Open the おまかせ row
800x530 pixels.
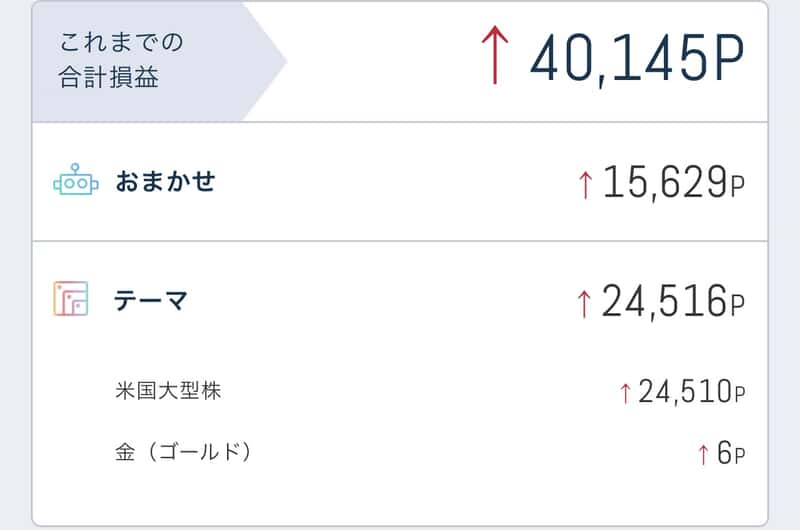tap(400, 182)
